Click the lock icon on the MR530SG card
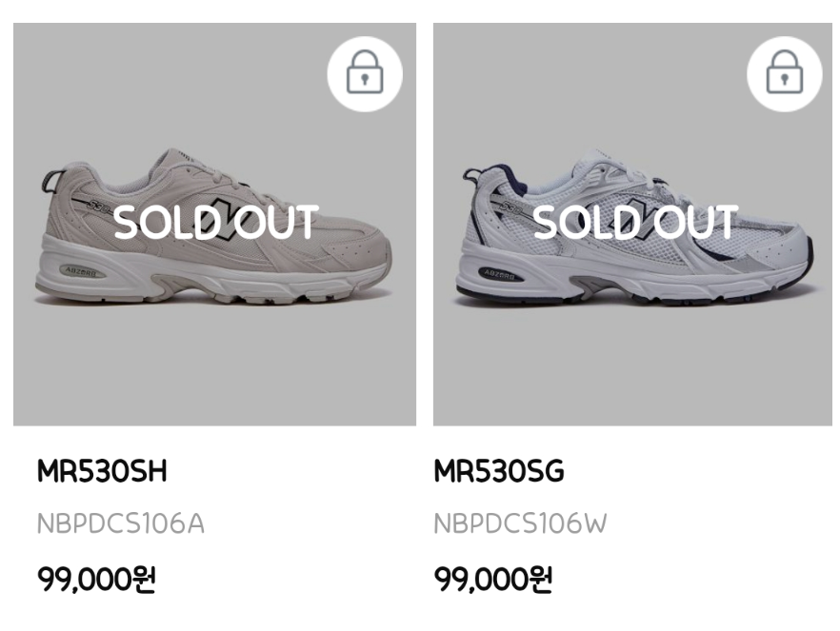This screenshot has height=631, width=840. click(784, 73)
